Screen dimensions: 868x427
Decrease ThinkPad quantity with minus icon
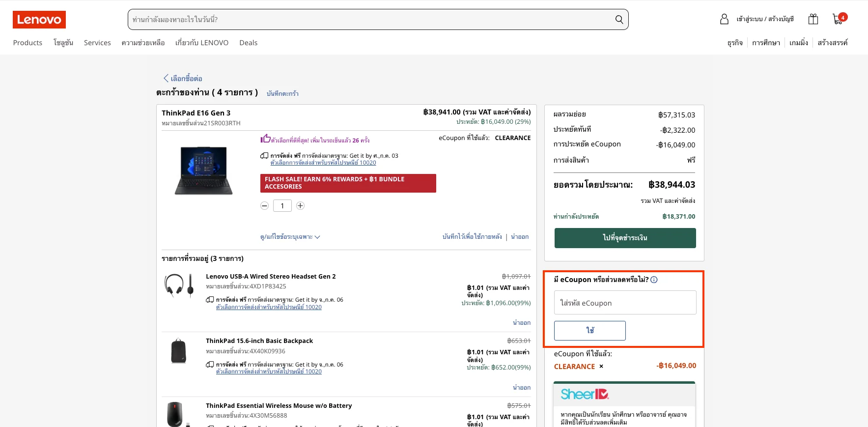[x=265, y=206]
